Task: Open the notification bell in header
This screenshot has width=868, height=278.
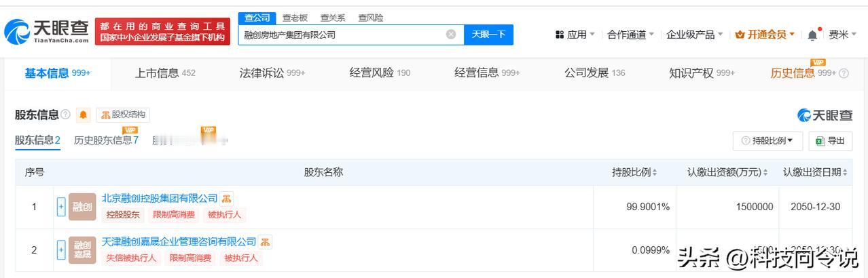Action: [812, 35]
